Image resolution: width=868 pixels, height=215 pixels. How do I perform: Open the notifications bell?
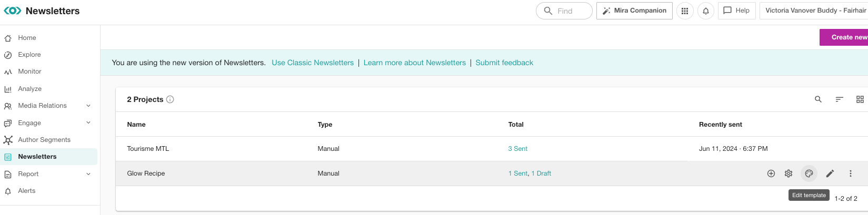706,11
